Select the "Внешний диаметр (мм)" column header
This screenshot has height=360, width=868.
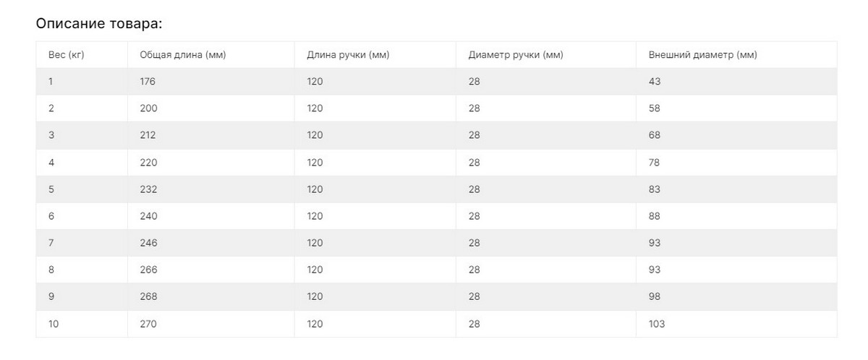pyautogui.click(x=703, y=55)
